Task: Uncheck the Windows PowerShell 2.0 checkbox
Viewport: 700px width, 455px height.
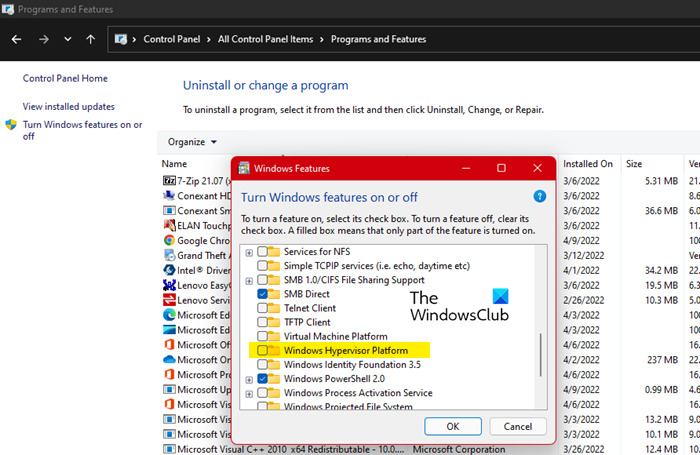Action: click(x=262, y=379)
